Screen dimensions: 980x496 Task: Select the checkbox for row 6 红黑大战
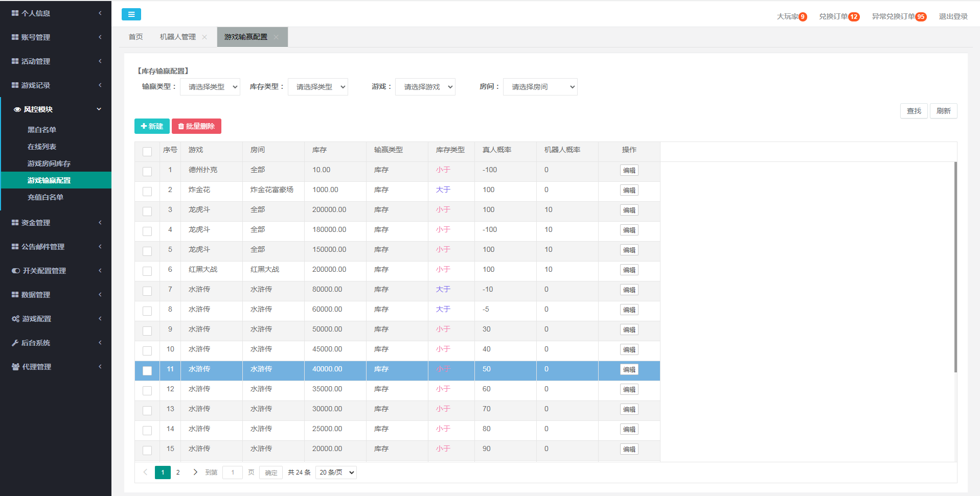coord(147,271)
